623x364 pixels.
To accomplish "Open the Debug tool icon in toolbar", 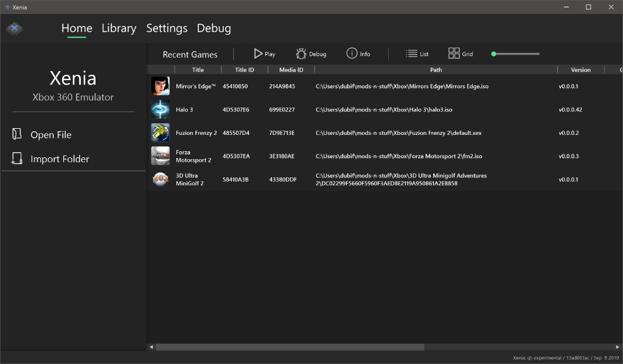I will point(301,54).
